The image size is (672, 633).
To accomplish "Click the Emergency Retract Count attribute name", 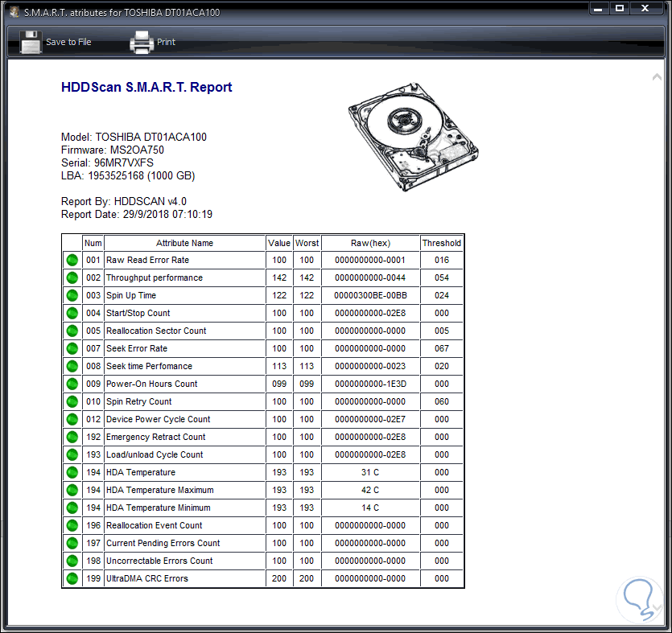I will (155, 437).
